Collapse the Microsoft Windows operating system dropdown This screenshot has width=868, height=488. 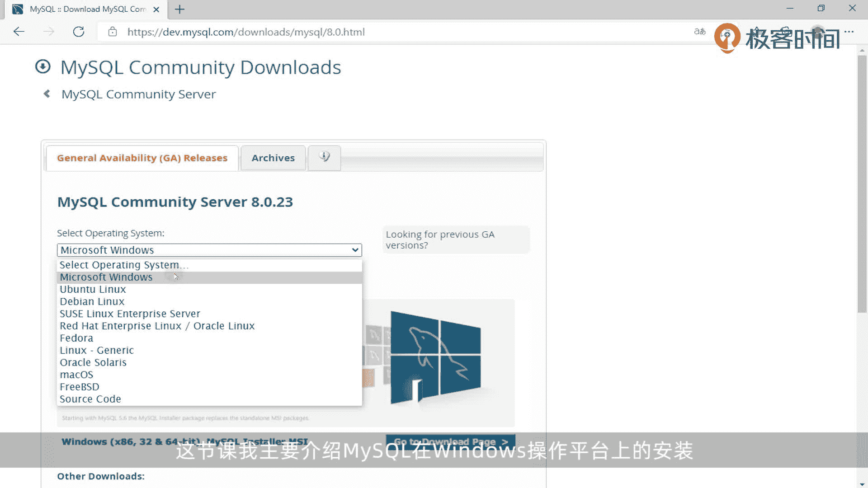point(209,250)
